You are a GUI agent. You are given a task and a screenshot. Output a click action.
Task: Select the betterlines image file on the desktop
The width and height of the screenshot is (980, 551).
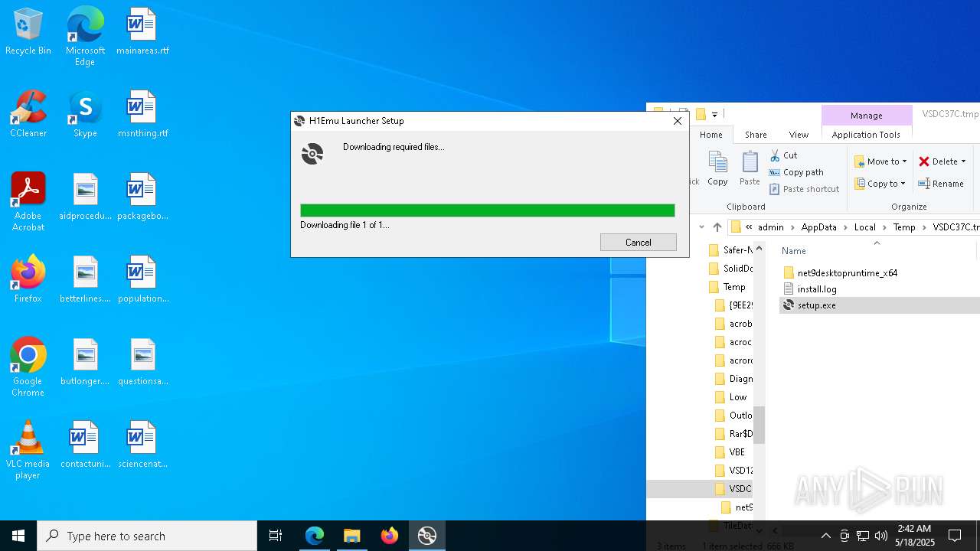point(85,280)
